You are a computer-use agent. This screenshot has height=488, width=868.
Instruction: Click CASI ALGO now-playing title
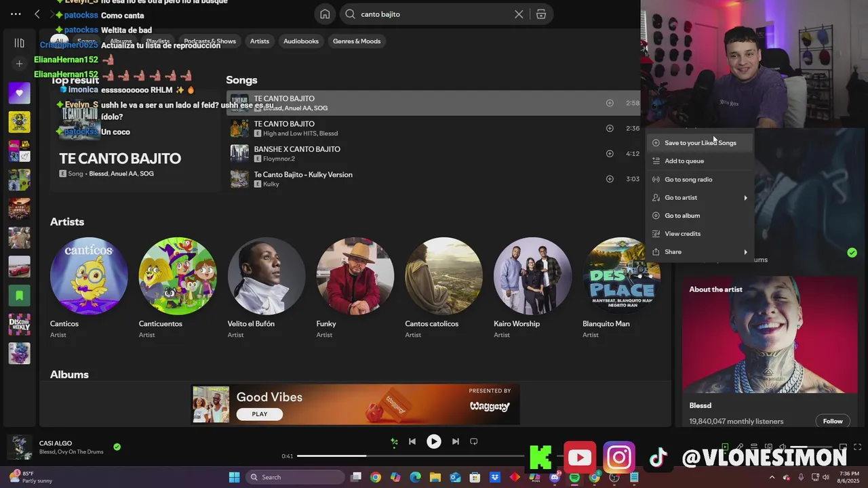56,443
